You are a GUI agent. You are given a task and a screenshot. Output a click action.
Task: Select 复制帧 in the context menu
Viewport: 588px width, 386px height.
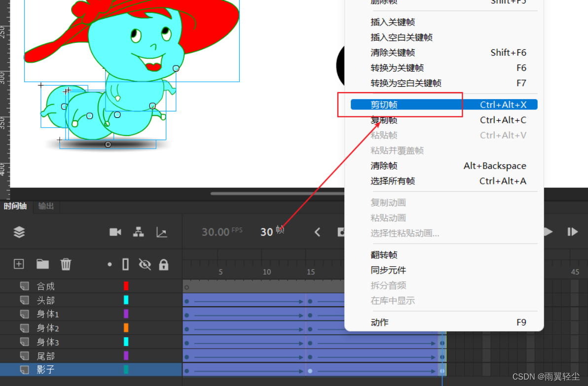pos(384,120)
